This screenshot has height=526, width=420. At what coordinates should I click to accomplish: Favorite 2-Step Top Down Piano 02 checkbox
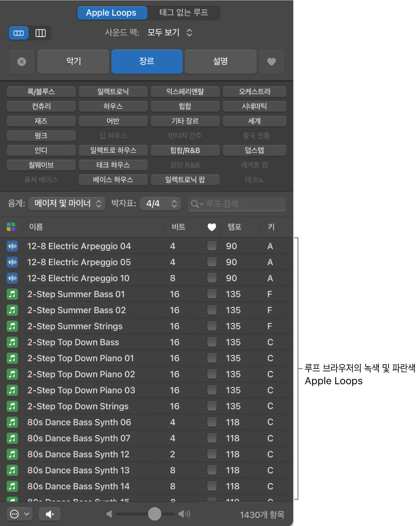(212, 374)
